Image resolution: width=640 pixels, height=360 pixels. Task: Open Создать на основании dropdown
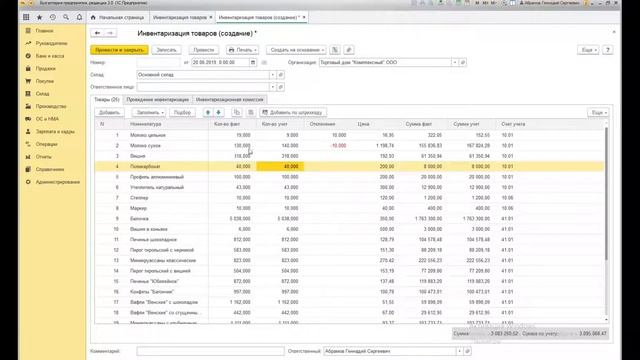(296, 50)
